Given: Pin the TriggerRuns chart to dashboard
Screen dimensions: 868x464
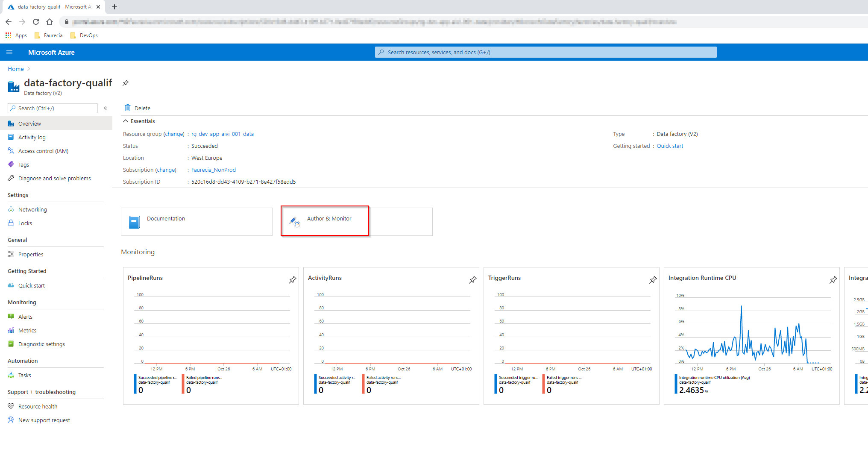Looking at the screenshot, I should coord(653,280).
